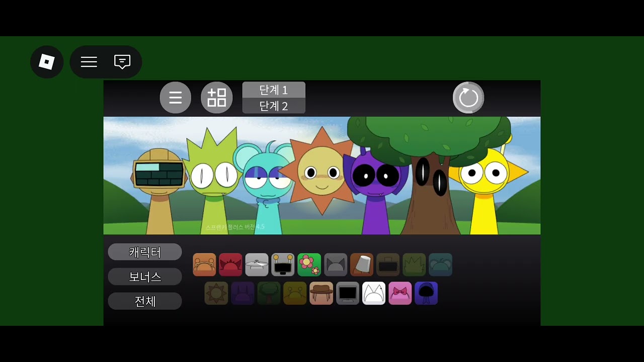Pick the dimmed lime spiky character icon
Viewport: 644px width, 362px height.
(x=414, y=264)
